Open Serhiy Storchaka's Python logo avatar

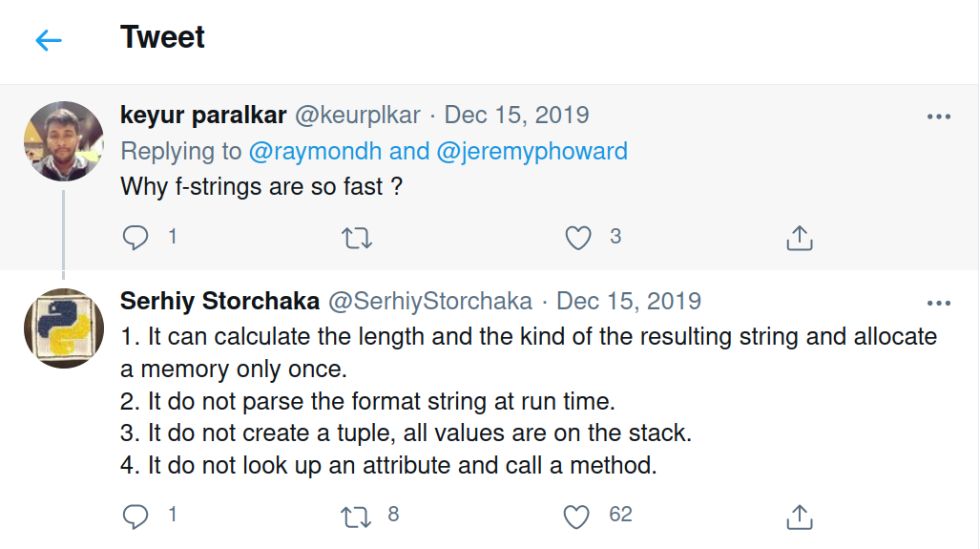click(x=64, y=328)
